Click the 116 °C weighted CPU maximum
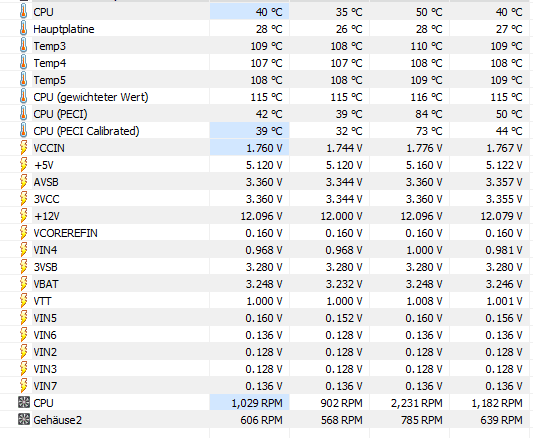The image size is (533, 438). click(427, 97)
